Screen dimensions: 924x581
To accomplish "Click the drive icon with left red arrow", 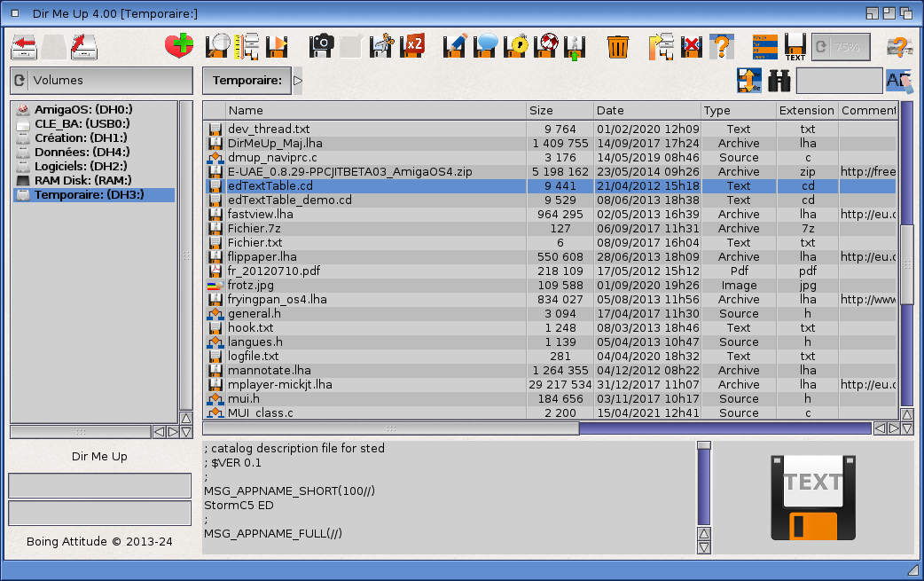I will pyautogui.click(x=24, y=46).
